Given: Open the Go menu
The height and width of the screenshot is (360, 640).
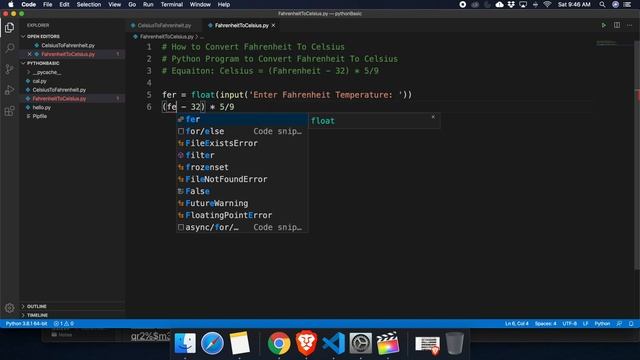Looking at the screenshot, I should tap(132, 4).
